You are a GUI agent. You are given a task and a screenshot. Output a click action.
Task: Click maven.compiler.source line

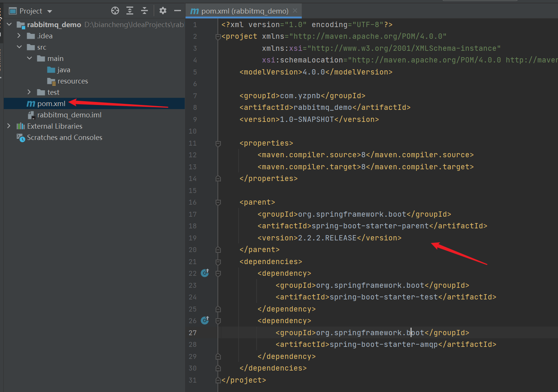[x=366, y=155]
